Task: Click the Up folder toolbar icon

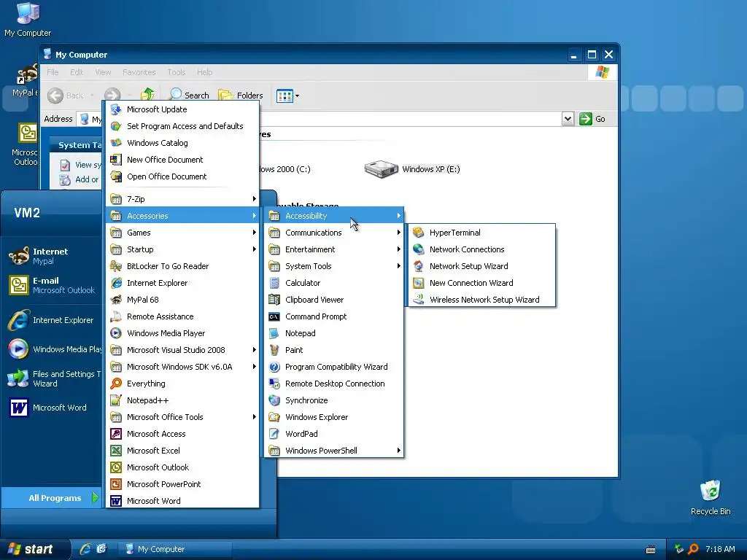Action: point(147,95)
